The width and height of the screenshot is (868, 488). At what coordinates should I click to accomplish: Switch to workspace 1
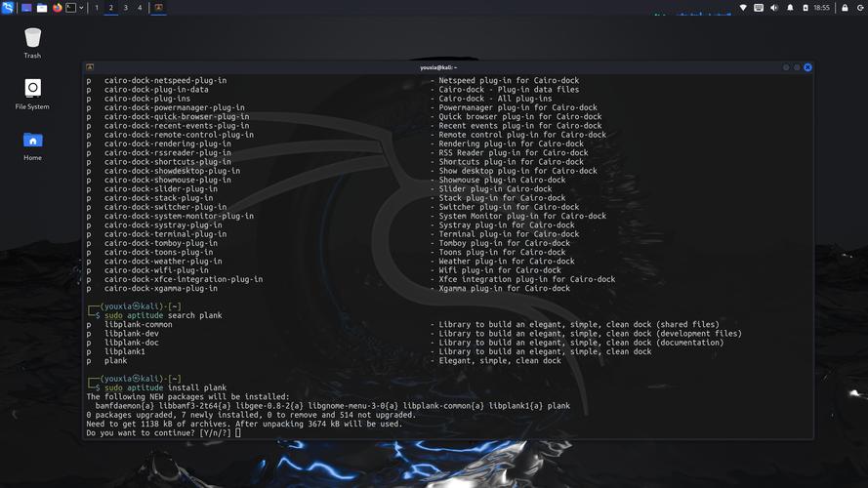click(97, 8)
